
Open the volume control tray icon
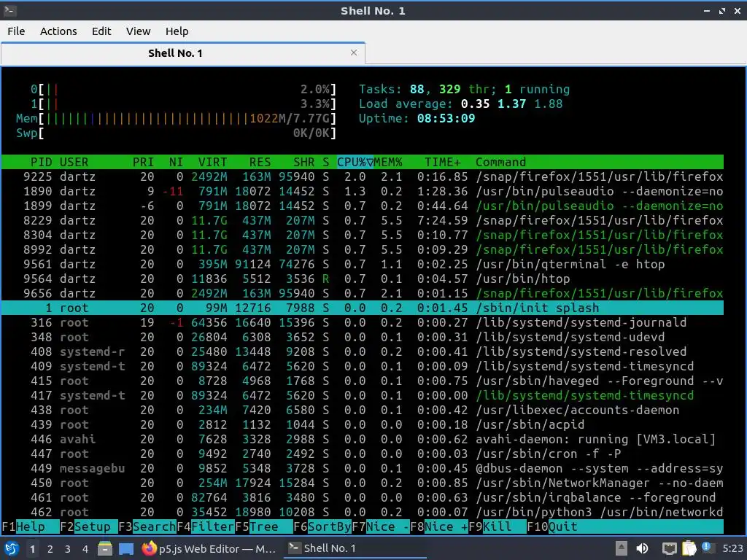[642, 548]
